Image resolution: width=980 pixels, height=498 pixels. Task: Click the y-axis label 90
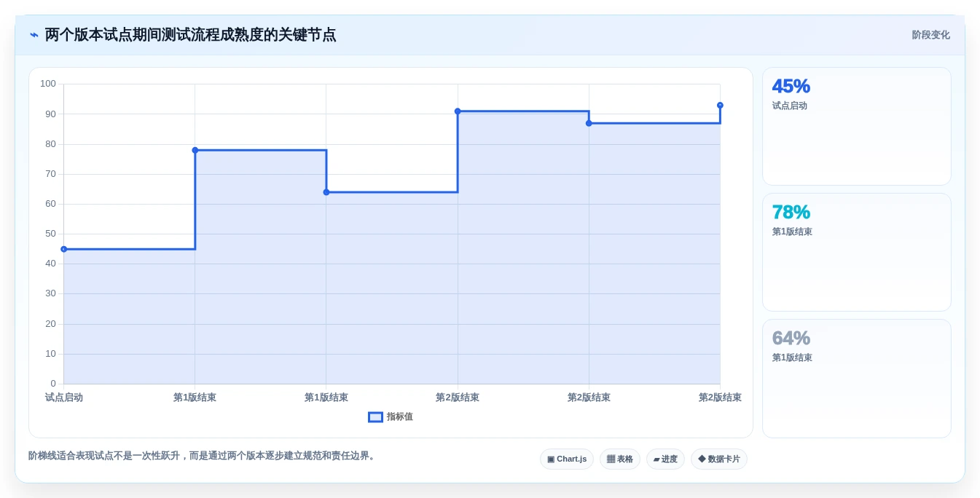(x=50, y=114)
